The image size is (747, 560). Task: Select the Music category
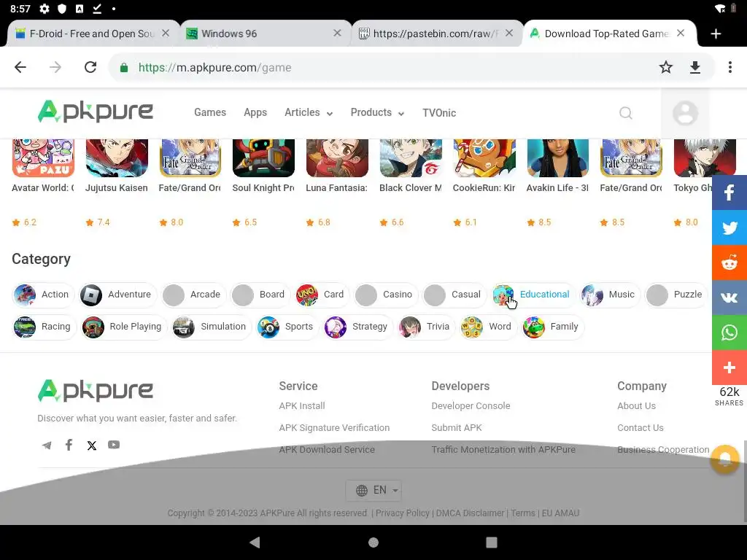click(610, 295)
